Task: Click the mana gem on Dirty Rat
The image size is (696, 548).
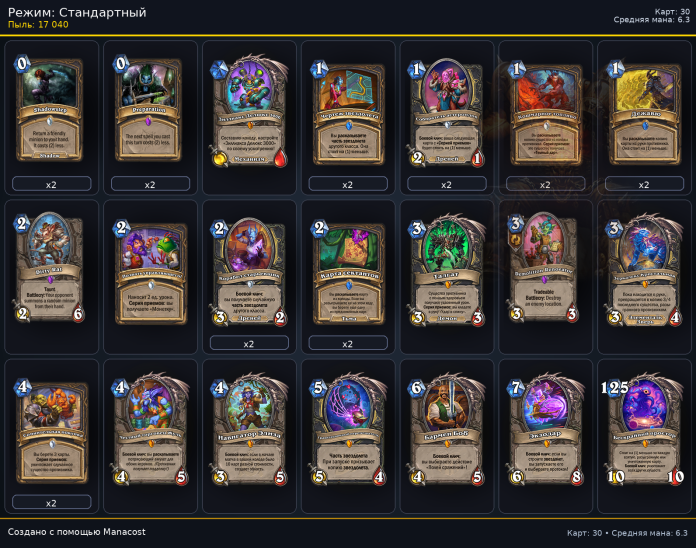Action: [x=22, y=223]
